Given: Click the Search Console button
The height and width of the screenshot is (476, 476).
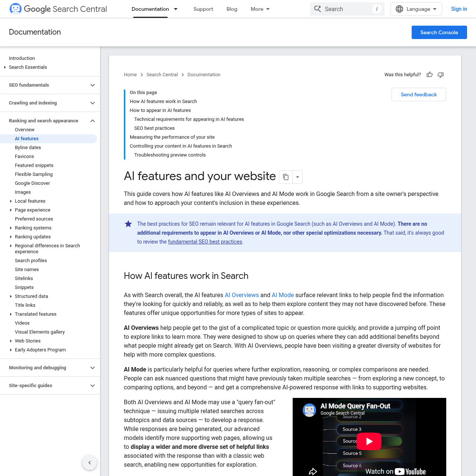Looking at the screenshot, I should (x=439, y=32).
